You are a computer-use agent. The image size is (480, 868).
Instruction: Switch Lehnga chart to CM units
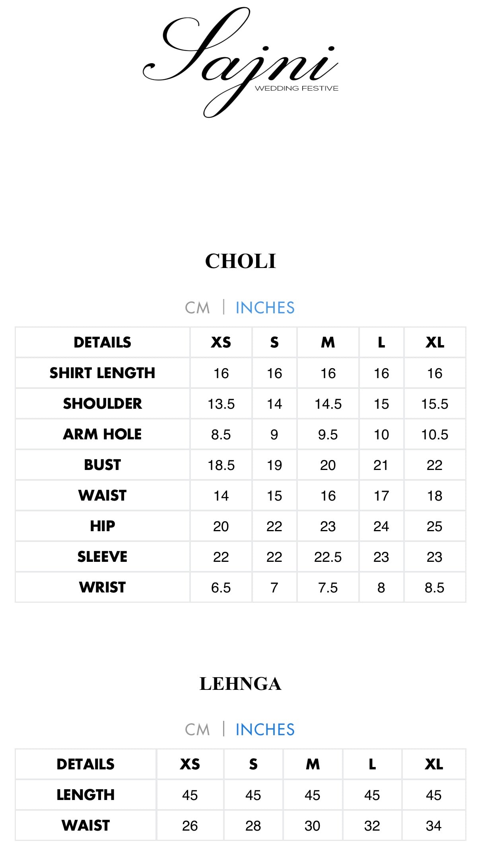197,730
